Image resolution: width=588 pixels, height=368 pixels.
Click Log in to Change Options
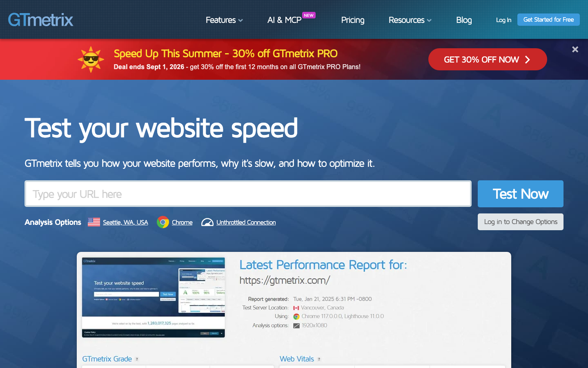tap(521, 222)
